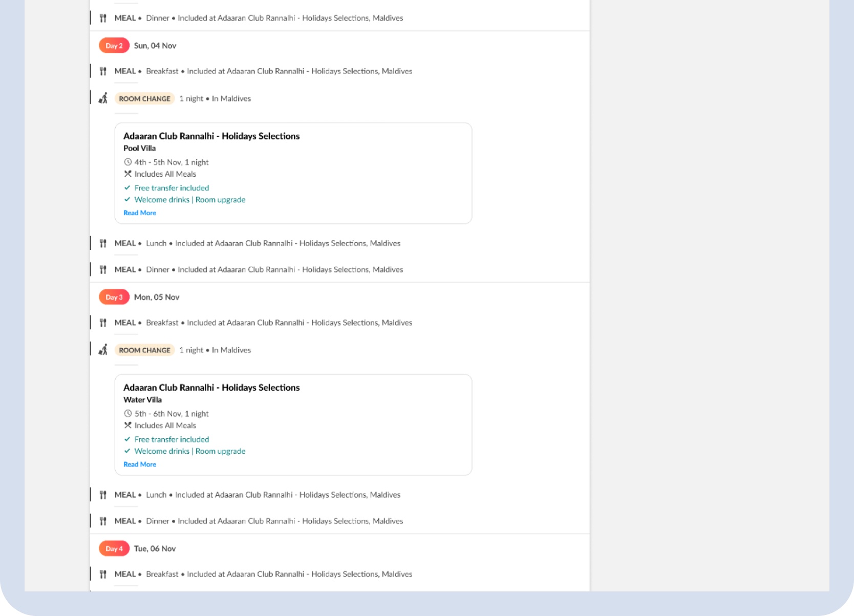Click the clock icon next to 4th - 5th Nov
Image resolution: width=854 pixels, height=616 pixels.
coord(128,162)
